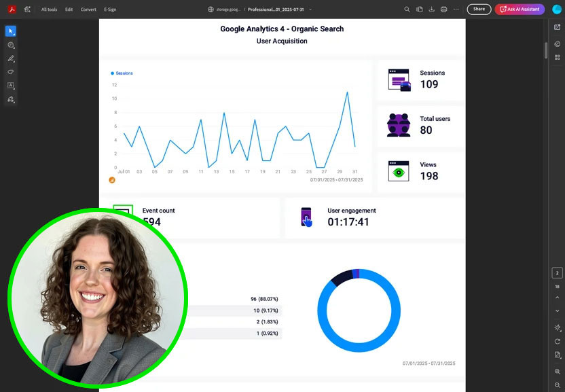Open the attachments panel icon
Screen dimensions: 565x392
pyautogui.click(x=557, y=44)
